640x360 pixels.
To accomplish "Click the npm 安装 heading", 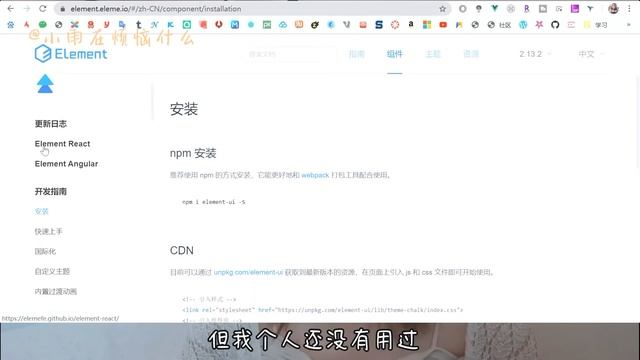I will click(193, 153).
